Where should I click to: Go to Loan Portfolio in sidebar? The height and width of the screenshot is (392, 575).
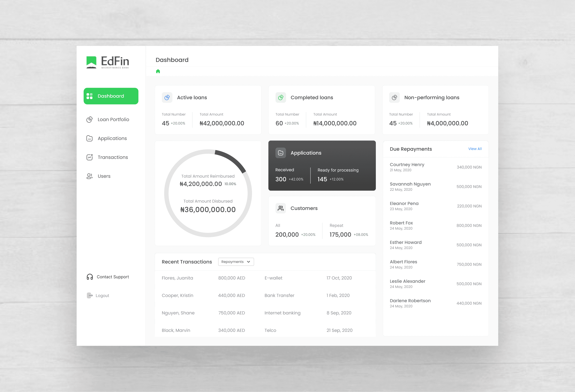pyautogui.click(x=113, y=119)
